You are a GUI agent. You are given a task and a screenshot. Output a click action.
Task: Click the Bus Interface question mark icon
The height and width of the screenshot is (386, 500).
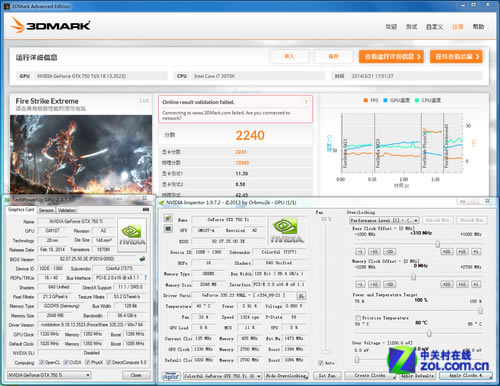[145, 277]
